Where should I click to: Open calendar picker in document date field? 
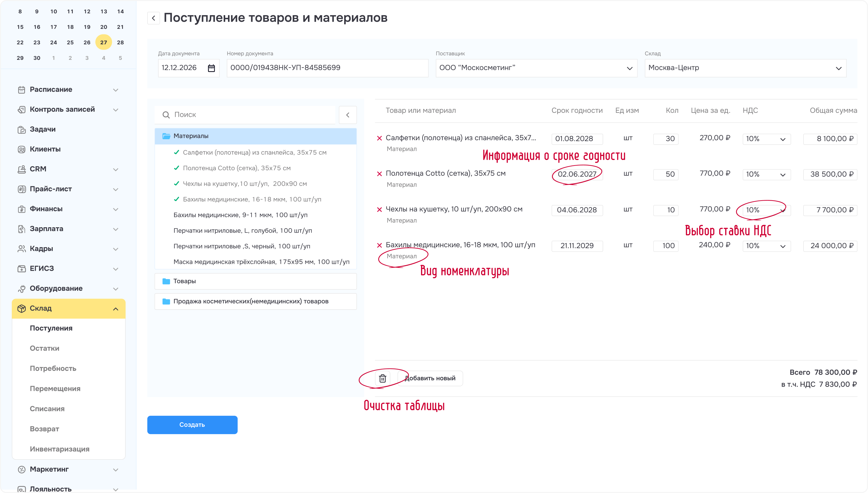211,68
